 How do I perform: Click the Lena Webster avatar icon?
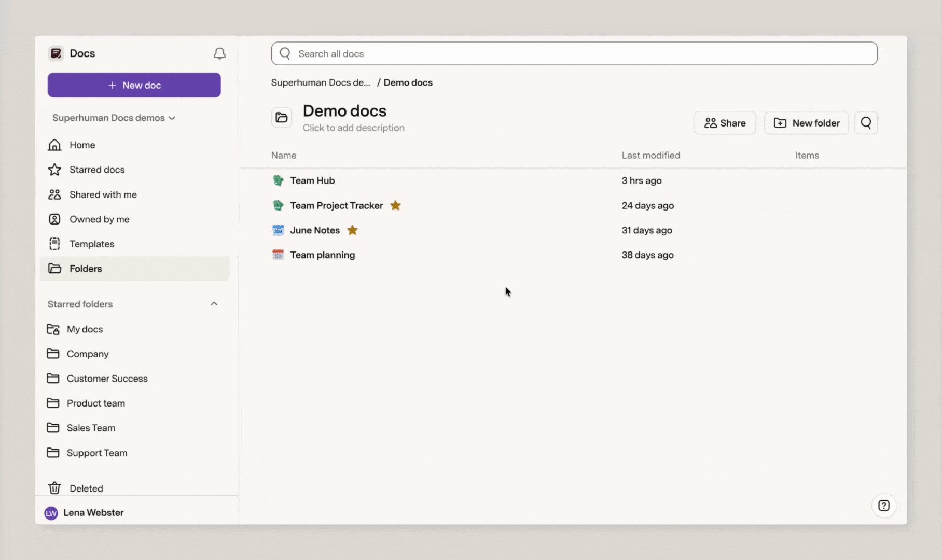click(x=51, y=513)
